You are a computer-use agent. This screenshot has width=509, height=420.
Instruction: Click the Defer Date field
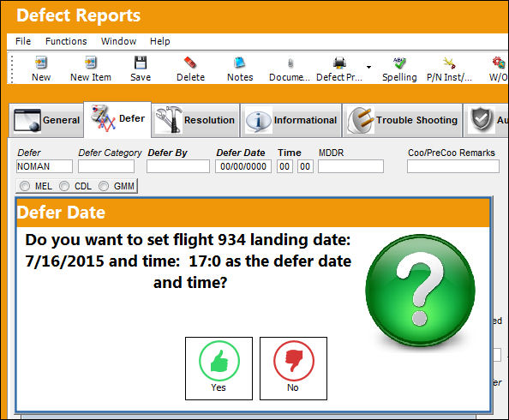pos(243,166)
